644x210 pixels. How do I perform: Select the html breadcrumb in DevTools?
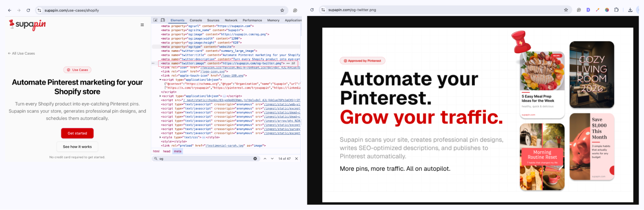click(x=156, y=151)
